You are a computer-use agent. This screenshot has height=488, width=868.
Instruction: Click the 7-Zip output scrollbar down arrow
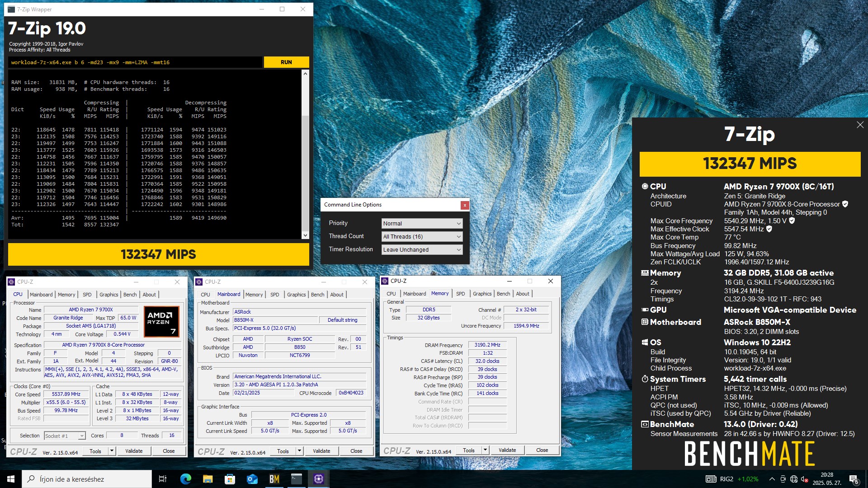point(305,235)
